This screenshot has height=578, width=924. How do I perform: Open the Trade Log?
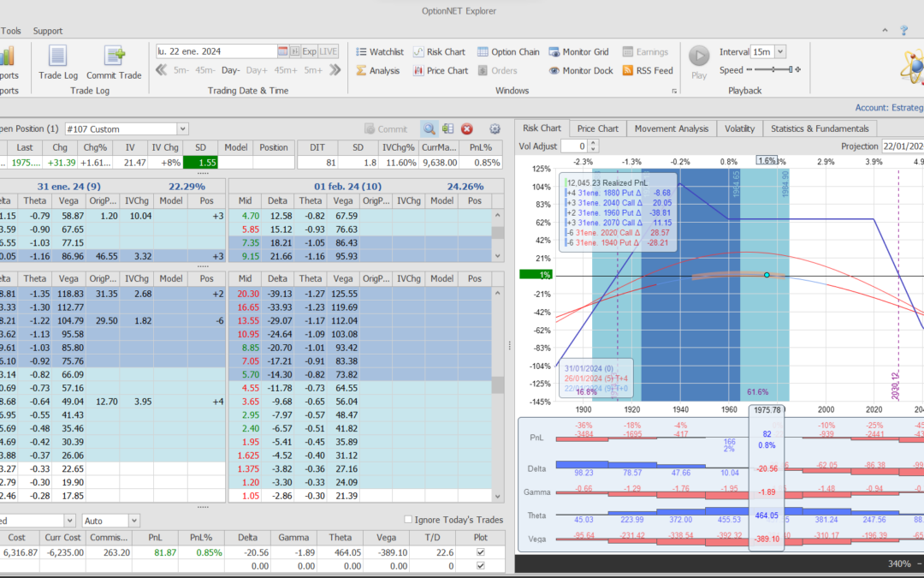(x=57, y=62)
